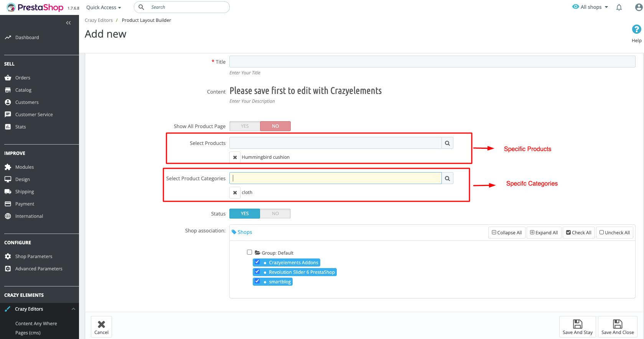Follow the Crazy Editors breadcrumb link

point(99,20)
